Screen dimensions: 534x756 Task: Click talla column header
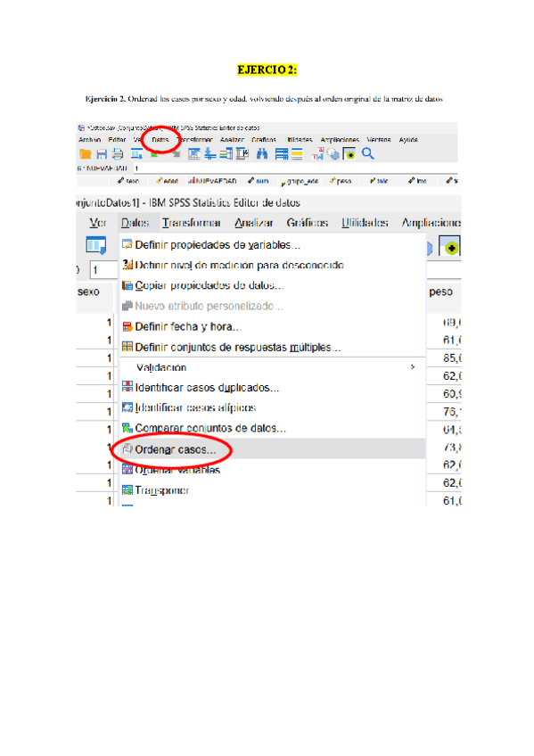coord(379,181)
